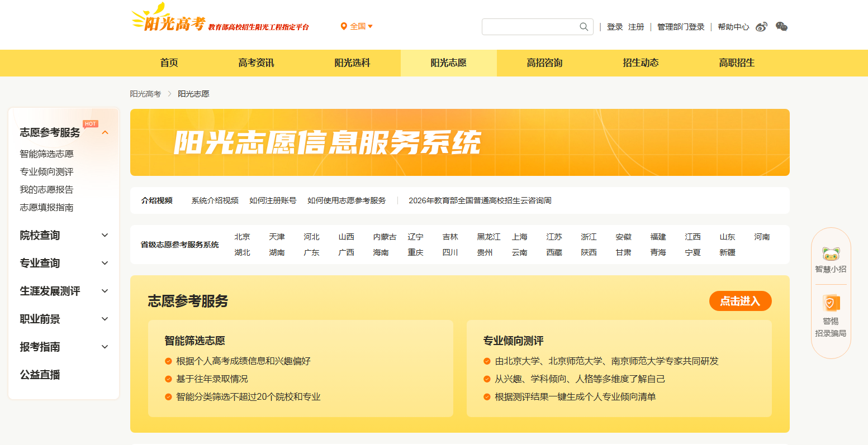Open the 阳光选科 navigation tab
868x445 pixels.
tap(353, 63)
